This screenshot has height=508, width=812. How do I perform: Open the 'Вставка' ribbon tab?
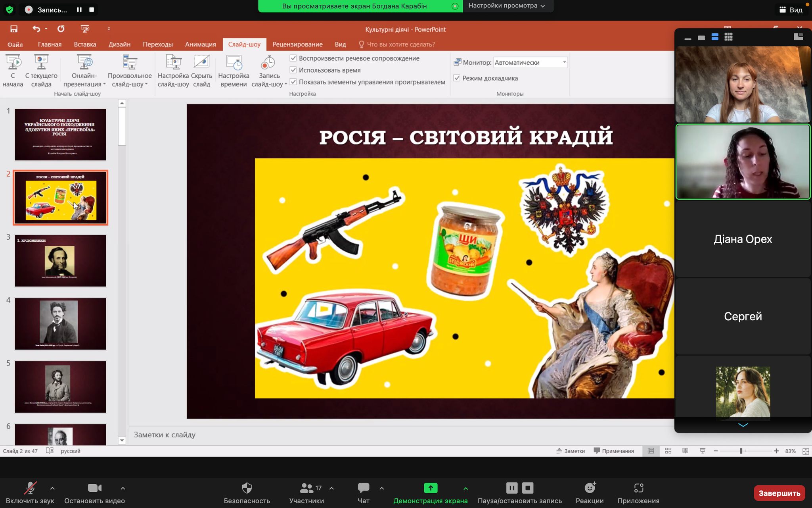85,44
